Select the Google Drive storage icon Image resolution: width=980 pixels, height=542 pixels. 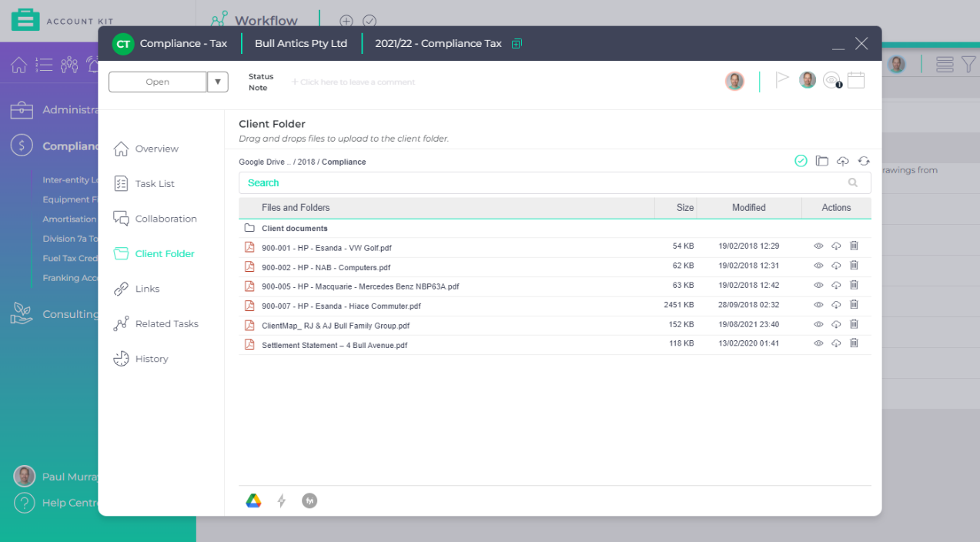(253, 501)
